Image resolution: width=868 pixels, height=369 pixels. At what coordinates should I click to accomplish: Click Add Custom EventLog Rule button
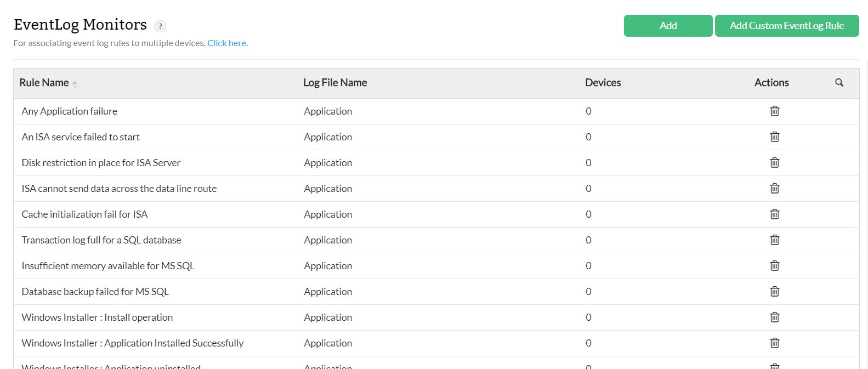click(786, 26)
